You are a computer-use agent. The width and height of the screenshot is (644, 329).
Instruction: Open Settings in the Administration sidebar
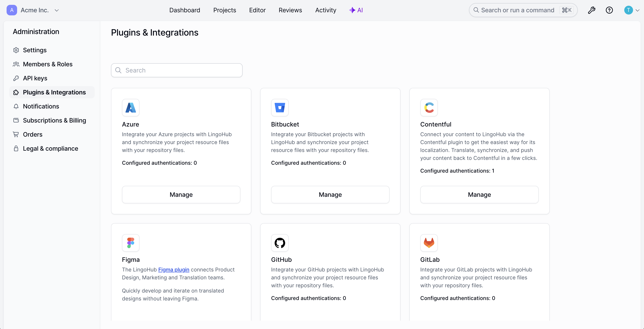point(52,50)
